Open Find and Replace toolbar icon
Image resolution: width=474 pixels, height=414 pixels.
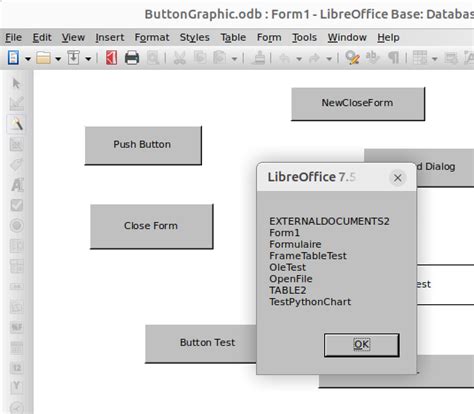pyautogui.click(x=352, y=58)
